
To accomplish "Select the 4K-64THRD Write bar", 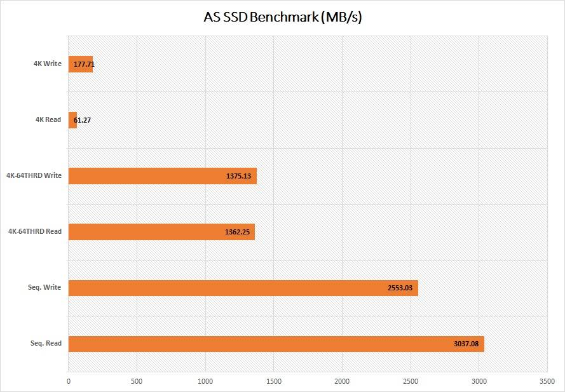I will (x=163, y=176).
